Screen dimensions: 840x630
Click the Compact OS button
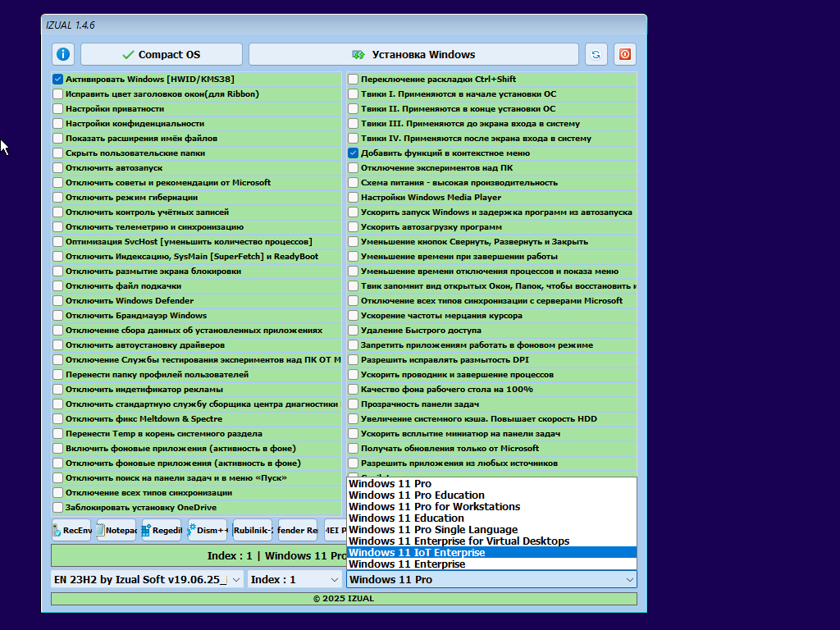click(162, 54)
